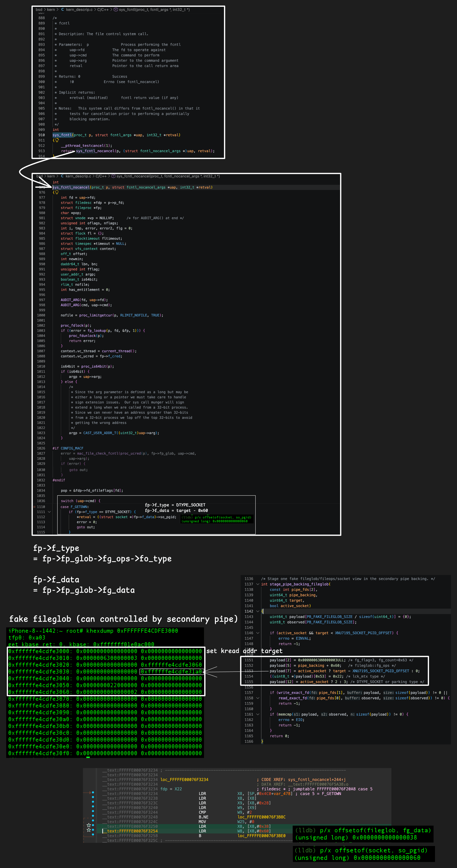Click the code-action lightbulb on line 911
This screenshot has width=457, height=868.
tap(57, 140)
